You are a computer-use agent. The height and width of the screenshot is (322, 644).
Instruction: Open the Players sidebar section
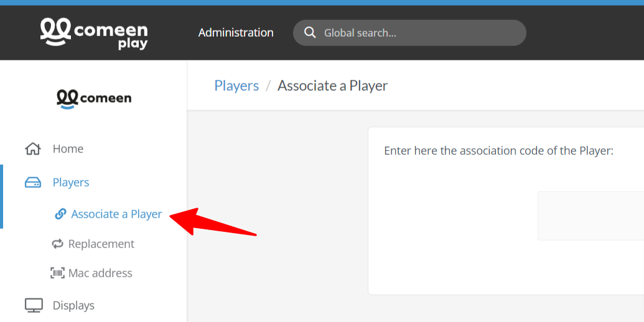point(71,183)
